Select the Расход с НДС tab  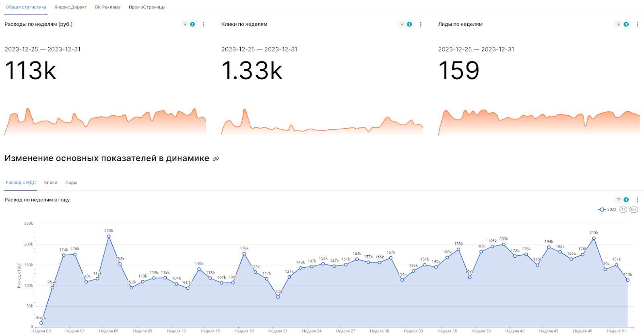(21, 182)
